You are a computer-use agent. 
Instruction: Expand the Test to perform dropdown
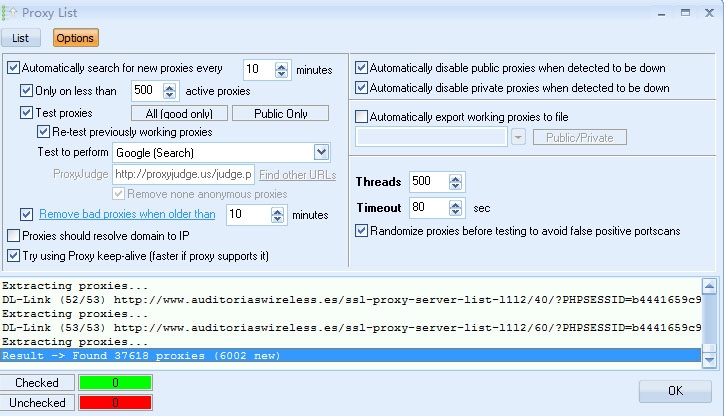[321, 152]
